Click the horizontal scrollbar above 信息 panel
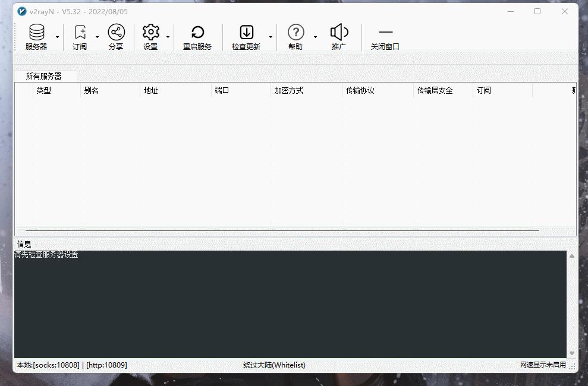 (x=279, y=230)
